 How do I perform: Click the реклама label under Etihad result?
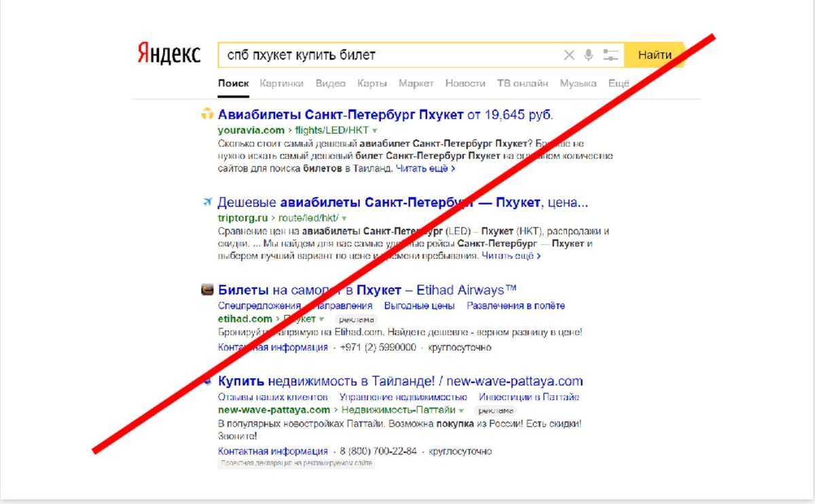click(355, 319)
